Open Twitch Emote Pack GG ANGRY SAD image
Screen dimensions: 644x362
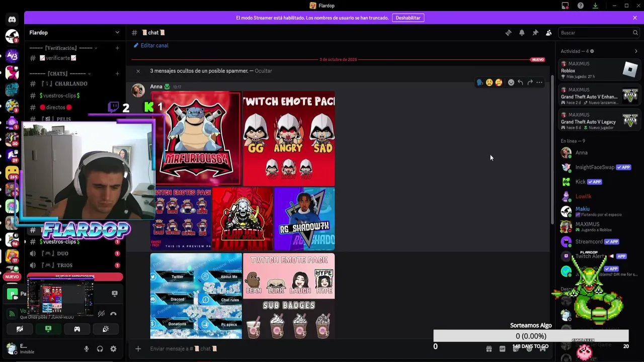point(289,139)
